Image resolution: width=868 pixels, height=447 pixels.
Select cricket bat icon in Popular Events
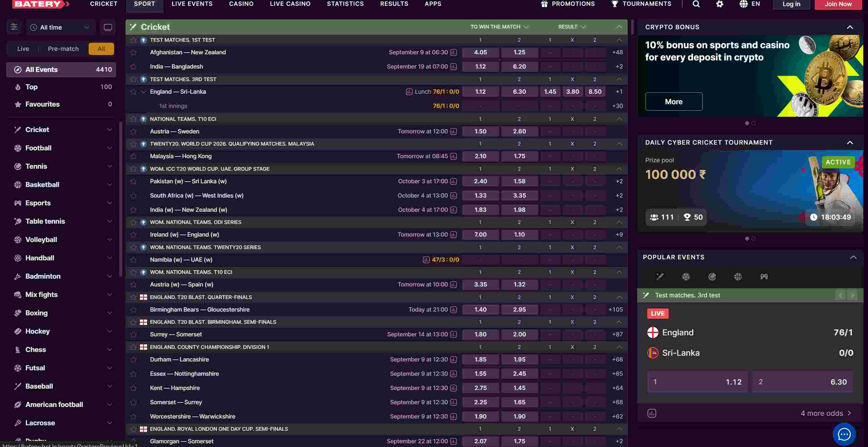tap(660, 277)
